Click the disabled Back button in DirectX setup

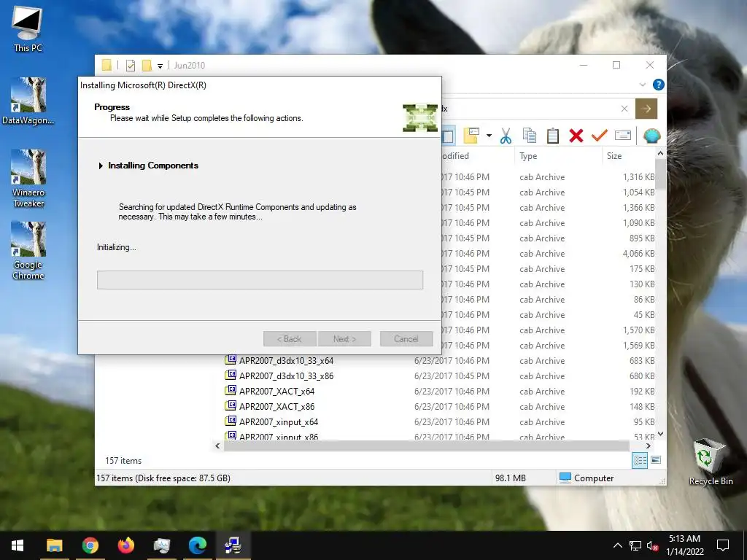pyautogui.click(x=290, y=339)
